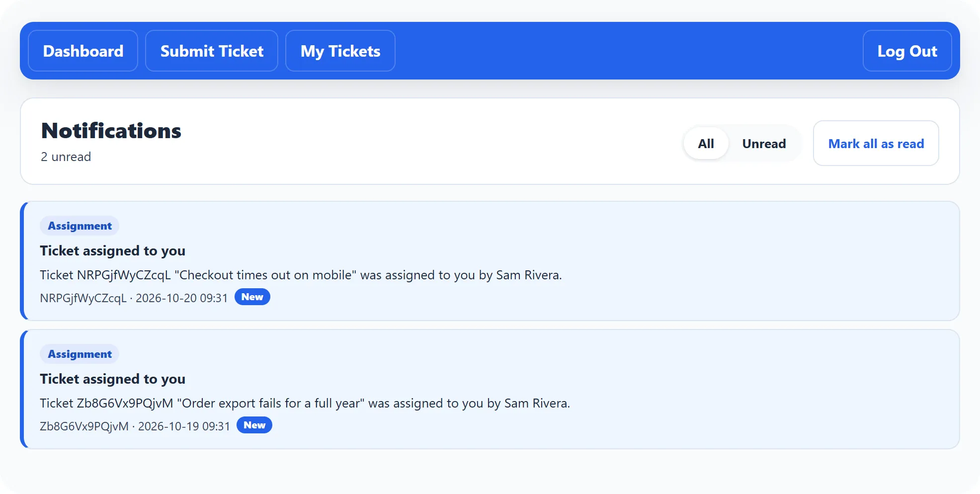Viewport: 980px width, 494px height.
Task: Open the Checkout times out on mobile notification
Action: pos(490,261)
